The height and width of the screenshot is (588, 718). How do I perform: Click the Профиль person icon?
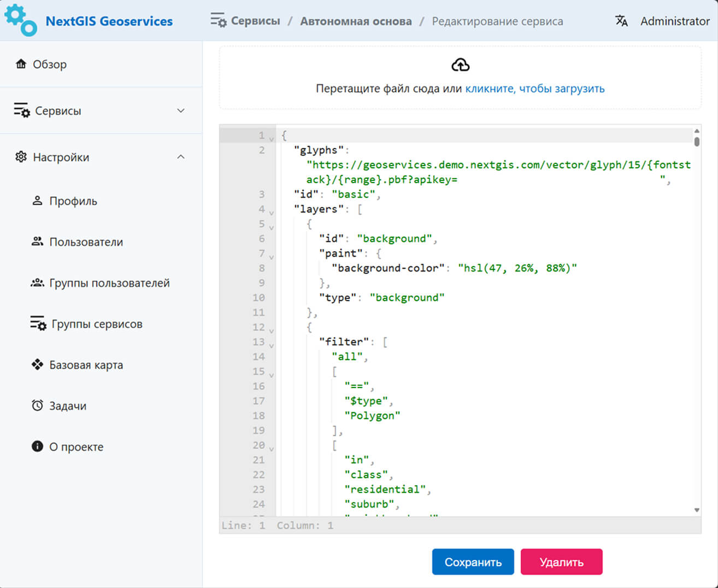[37, 201]
